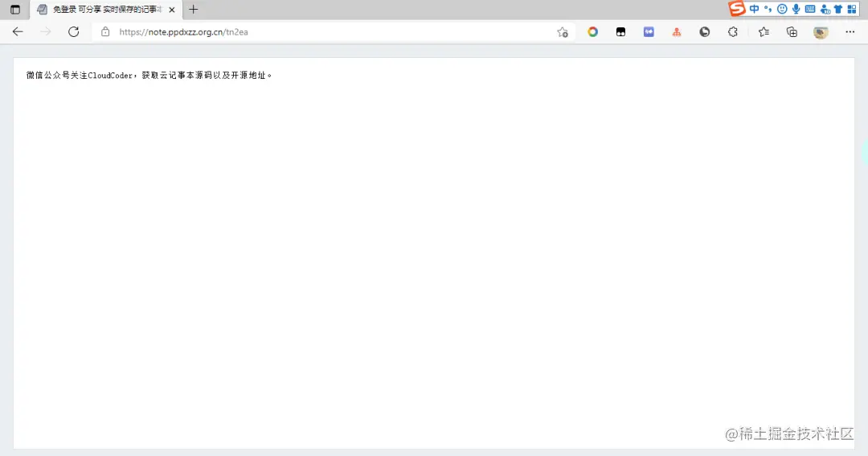Go back to the previous page
This screenshot has height=456, width=868.
pos(18,31)
